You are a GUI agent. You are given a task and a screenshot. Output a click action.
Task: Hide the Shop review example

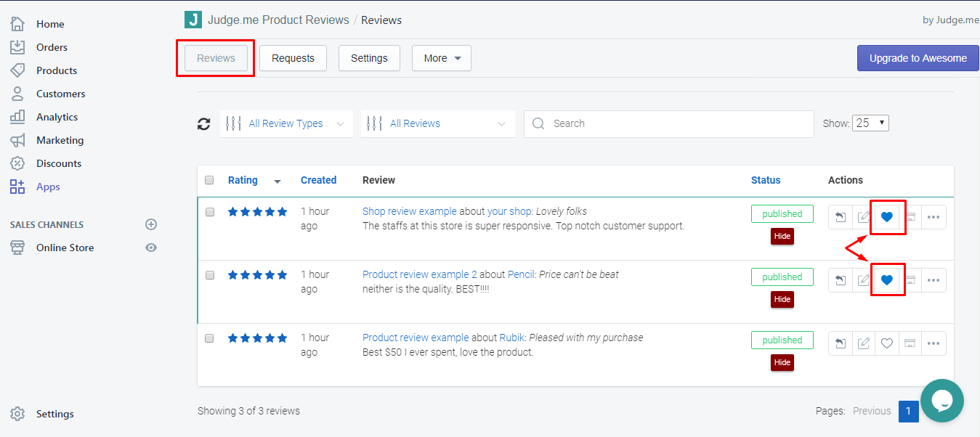782,236
